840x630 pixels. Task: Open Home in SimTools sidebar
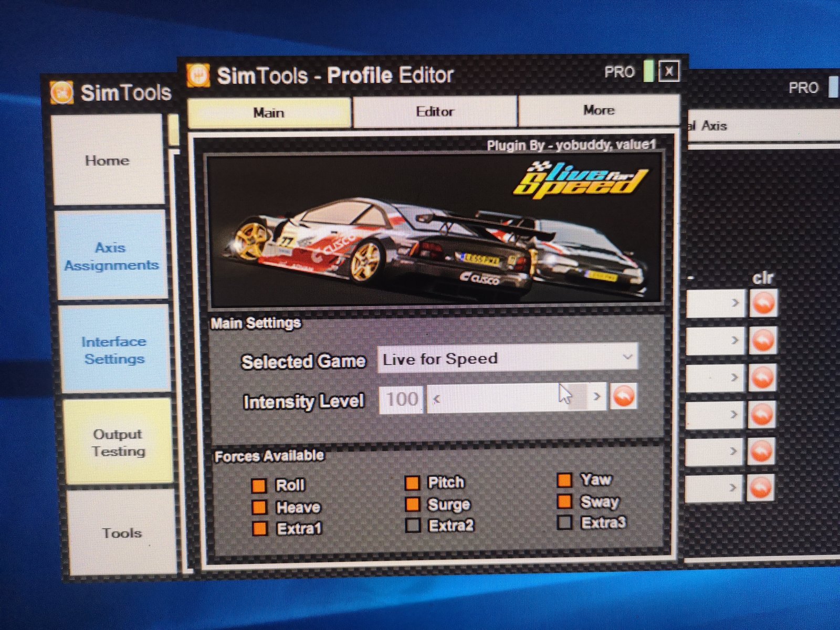click(108, 160)
